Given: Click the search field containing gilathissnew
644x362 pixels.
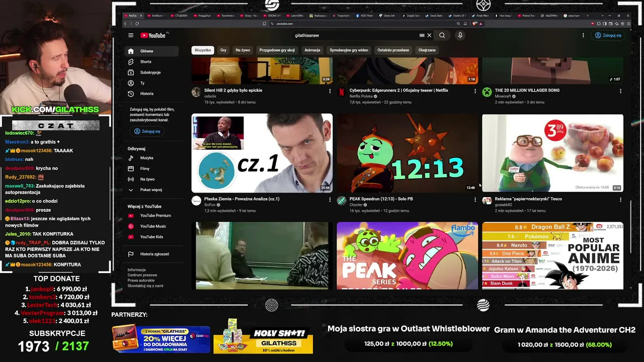Looking at the screenshot, I should tap(357, 35).
